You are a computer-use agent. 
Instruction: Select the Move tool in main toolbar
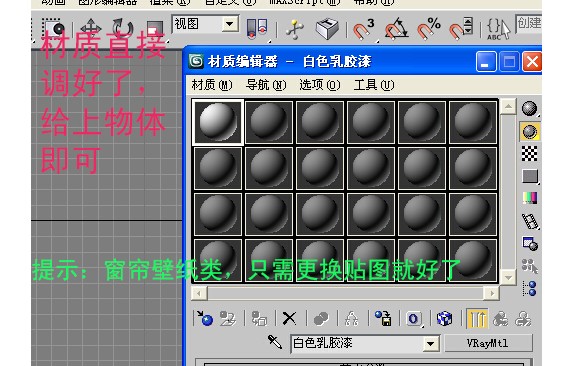pos(90,28)
